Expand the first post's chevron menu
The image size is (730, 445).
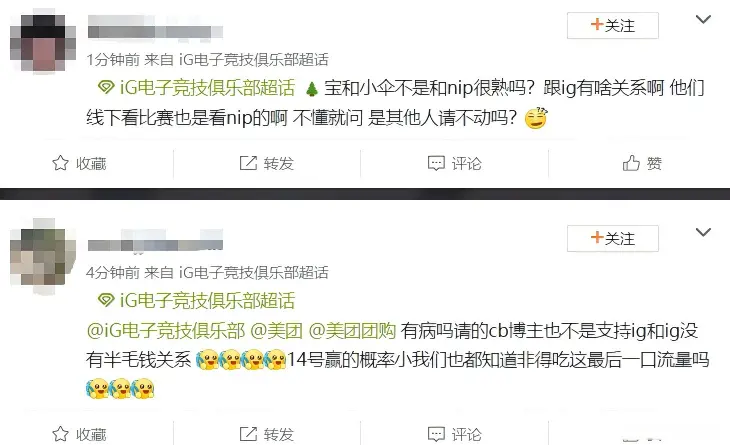coord(703,19)
